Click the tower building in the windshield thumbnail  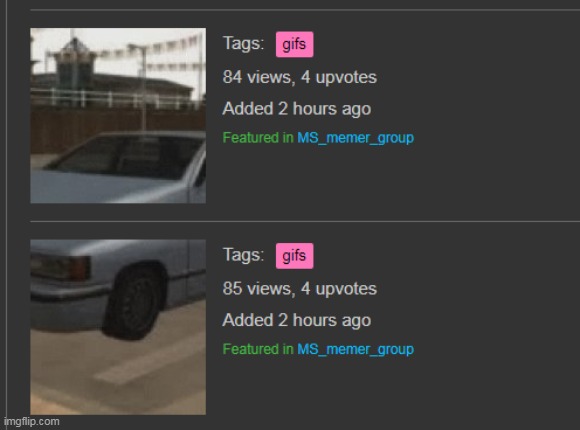[75, 65]
